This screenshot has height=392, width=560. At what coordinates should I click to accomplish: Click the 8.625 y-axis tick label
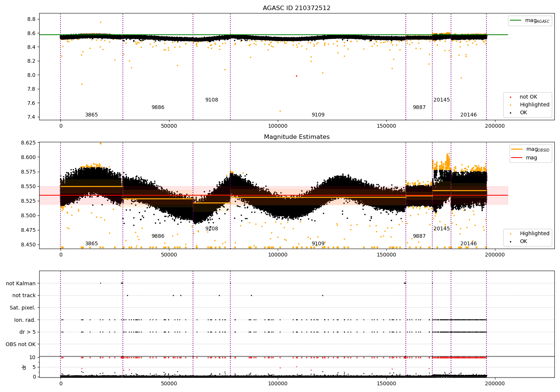pos(28,143)
